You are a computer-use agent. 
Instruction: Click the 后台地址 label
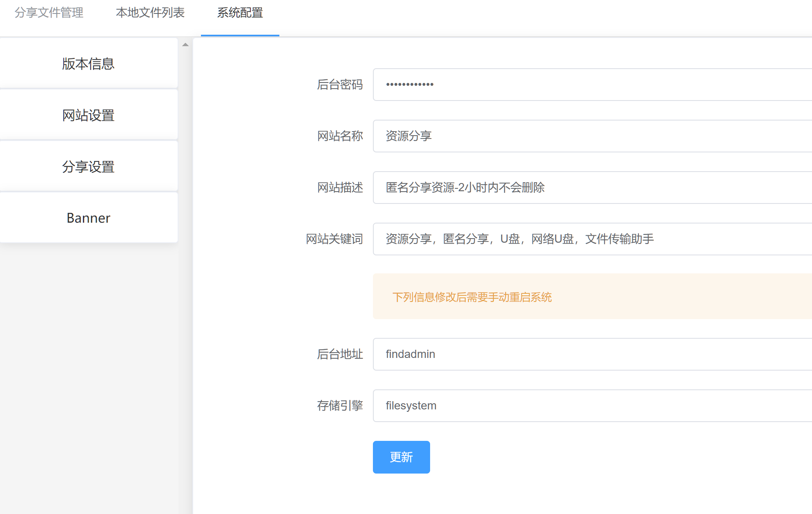click(340, 354)
